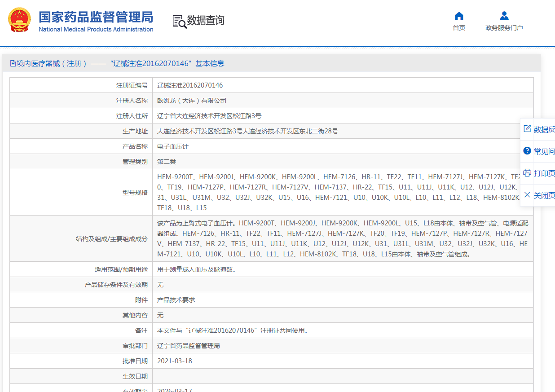Click the 电子血压计 value
The width and height of the screenshot is (555, 392).
[x=173, y=146]
